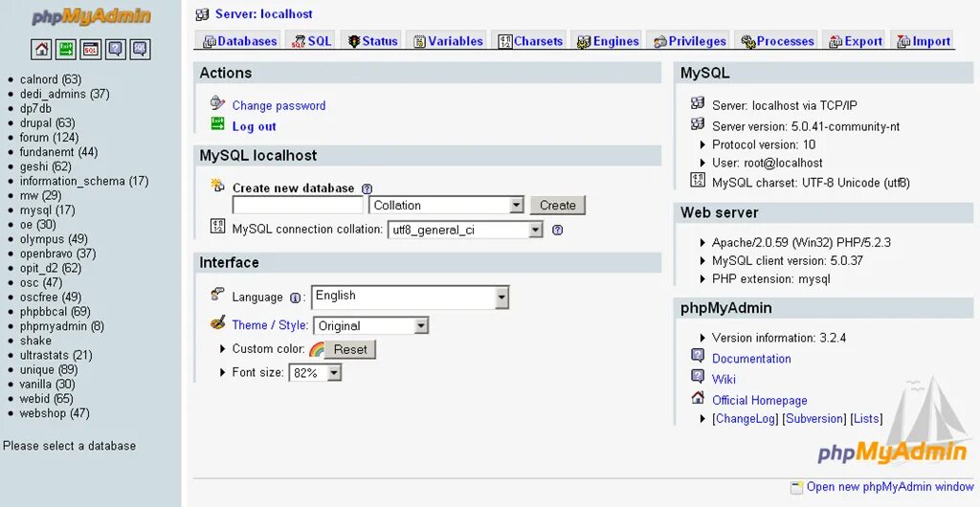
Task: Click the Theme / Style link
Action: pos(270,325)
